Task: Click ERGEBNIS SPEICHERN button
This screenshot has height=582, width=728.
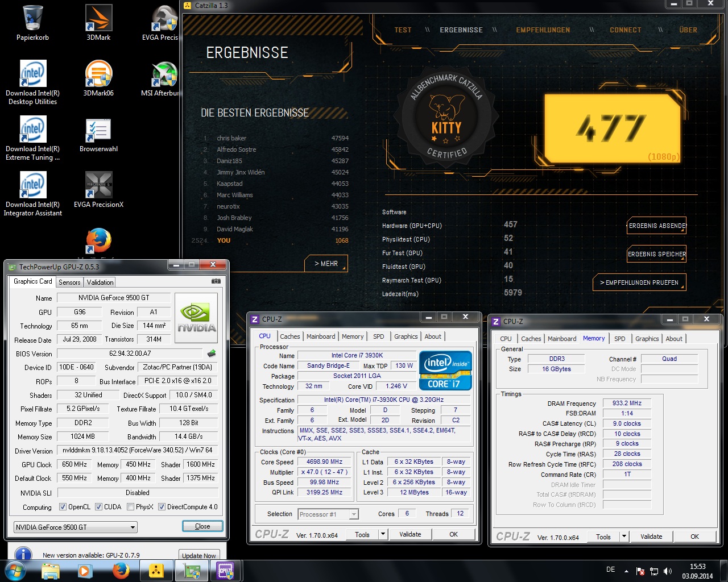Action: click(657, 254)
